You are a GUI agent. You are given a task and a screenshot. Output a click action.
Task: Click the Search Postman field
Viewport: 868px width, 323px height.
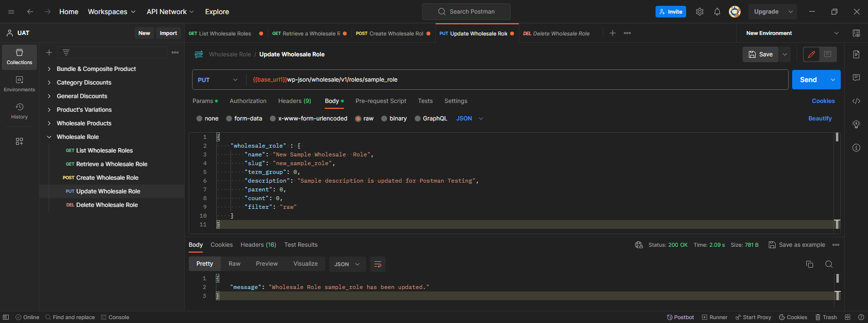[466, 12]
